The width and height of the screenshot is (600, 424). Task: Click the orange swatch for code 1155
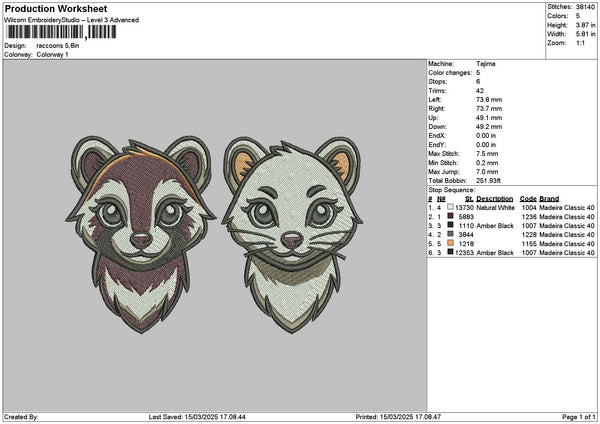click(x=451, y=244)
